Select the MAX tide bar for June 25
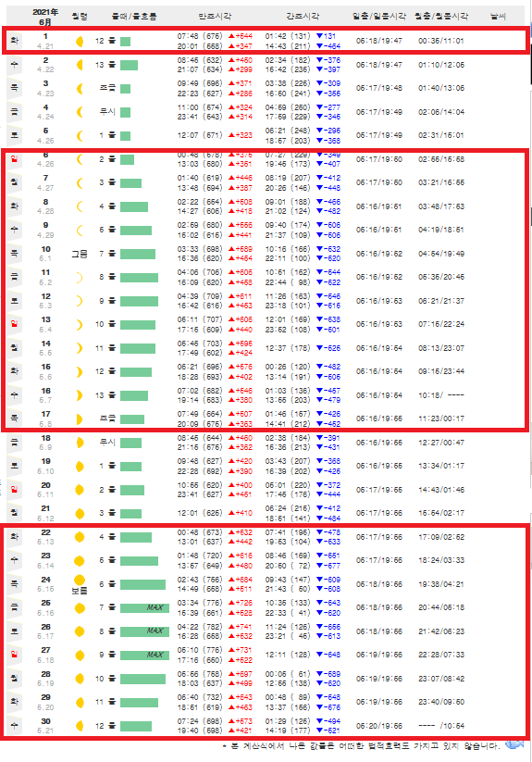This screenshot has width=532, height=762. pyautogui.click(x=144, y=608)
